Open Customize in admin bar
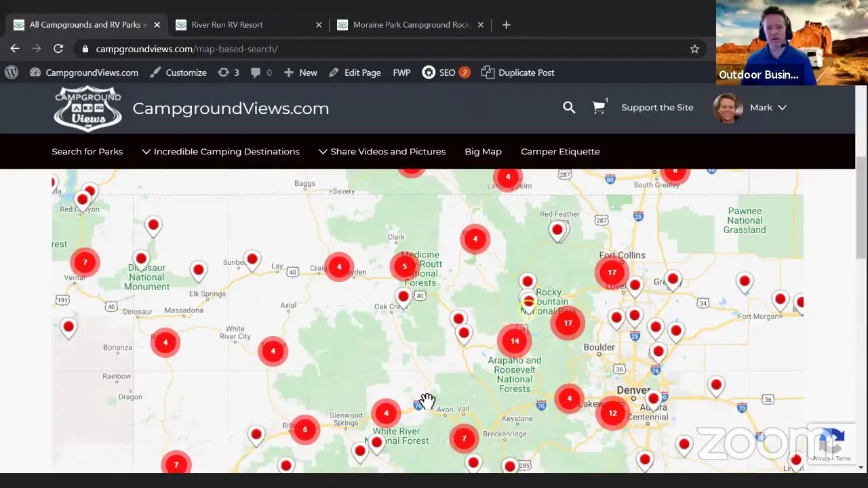The width and height of the screenshot is (868, 488). [x=178, y=73]
